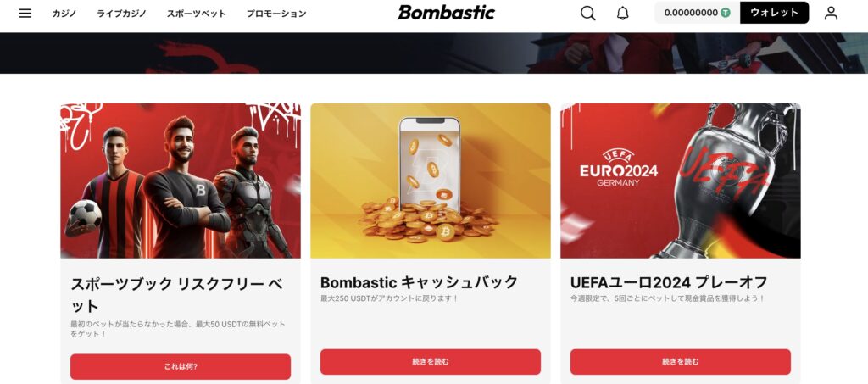Open the EURO2024 trophy promotion image
Image resolution: width=868 pixels, height=384 pixels.
tap(681, 181)
